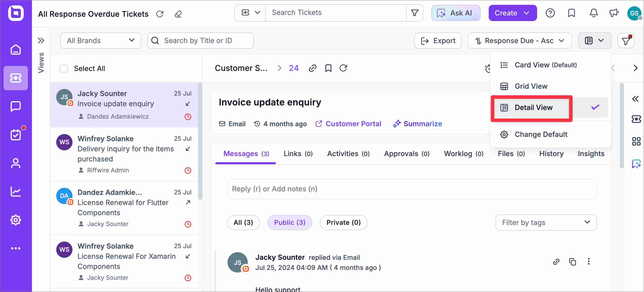Toggle Private (0) messages filter

pyautogui.click(x=344, y=223)
